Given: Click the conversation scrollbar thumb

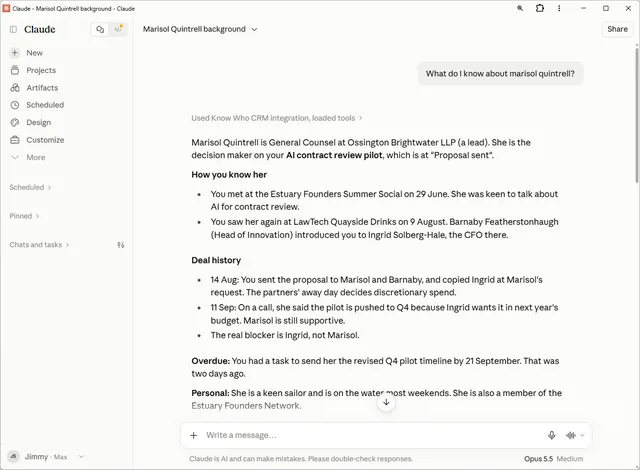Looking at the screenshot, I should 637,114.
